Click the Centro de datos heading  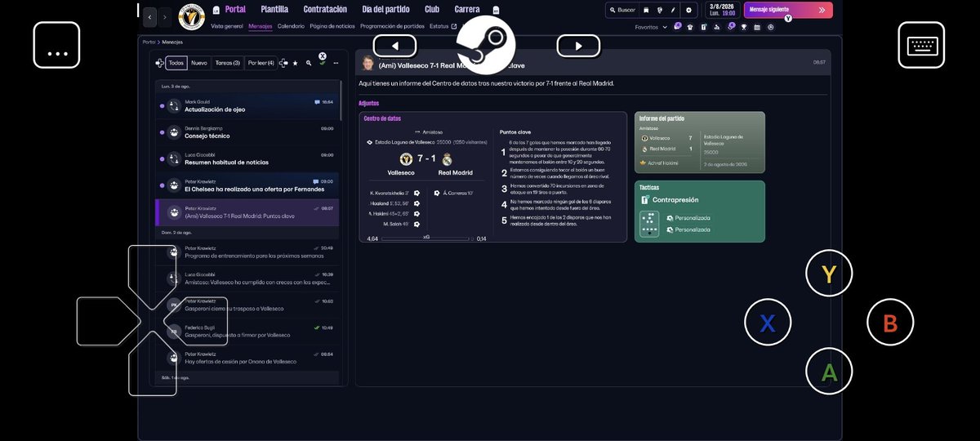(x=382, y=118)
